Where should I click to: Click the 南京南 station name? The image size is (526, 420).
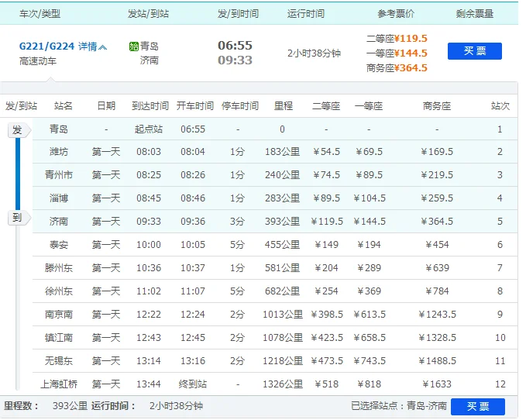[59, 315]
